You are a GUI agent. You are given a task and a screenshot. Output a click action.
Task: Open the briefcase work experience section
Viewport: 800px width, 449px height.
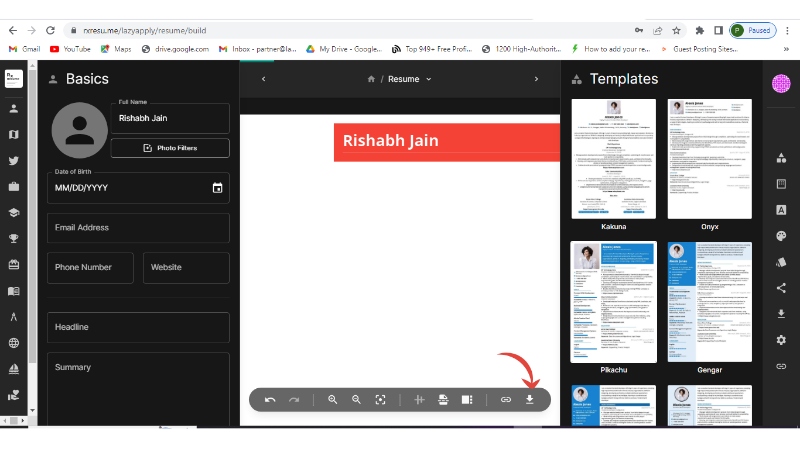[x=14, y=186]
